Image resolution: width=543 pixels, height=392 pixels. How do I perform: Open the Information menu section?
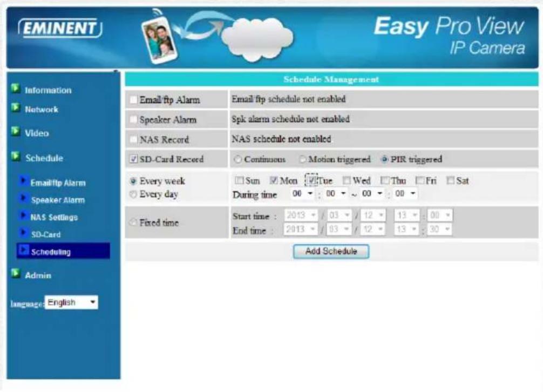[48, 90]
